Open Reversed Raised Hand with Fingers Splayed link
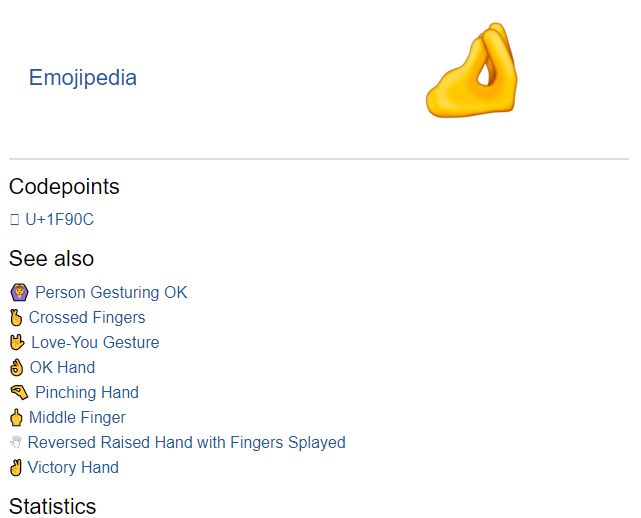Screen dimensions: 641x518 [x=187, y=443]
